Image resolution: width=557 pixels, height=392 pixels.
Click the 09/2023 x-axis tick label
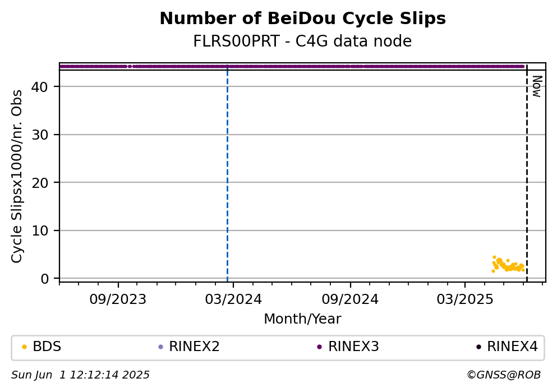tap(118, 299)
